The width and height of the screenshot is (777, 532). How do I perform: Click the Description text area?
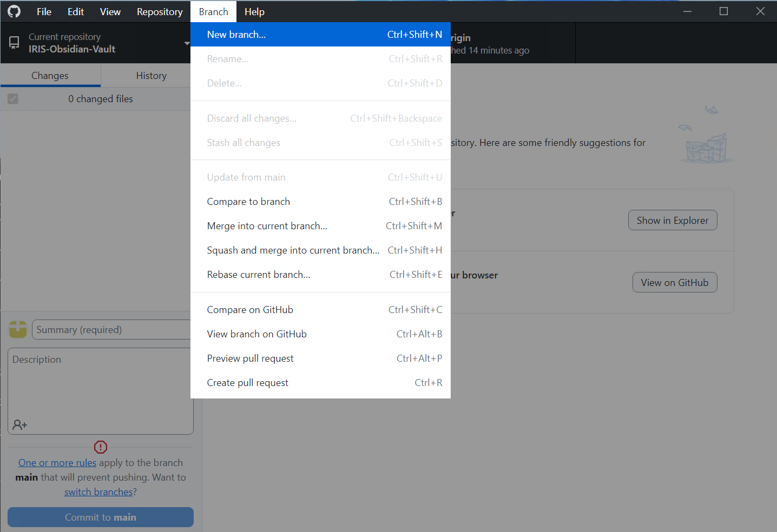(101, 391)
